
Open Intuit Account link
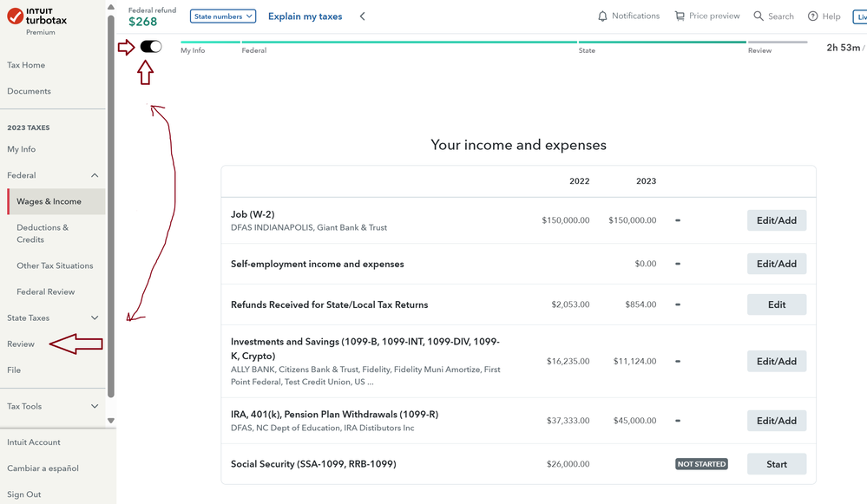pos(34,442)
